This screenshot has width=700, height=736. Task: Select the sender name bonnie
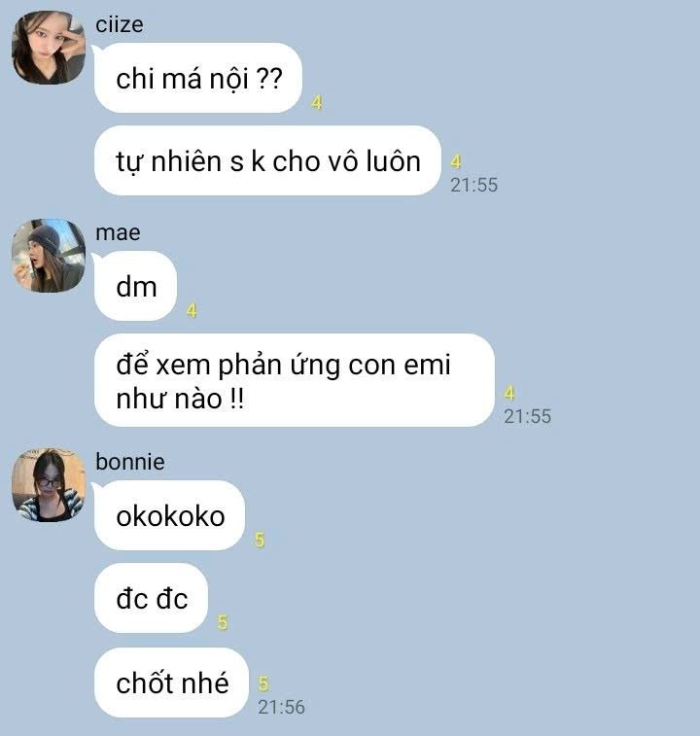[x=130, y=462]
